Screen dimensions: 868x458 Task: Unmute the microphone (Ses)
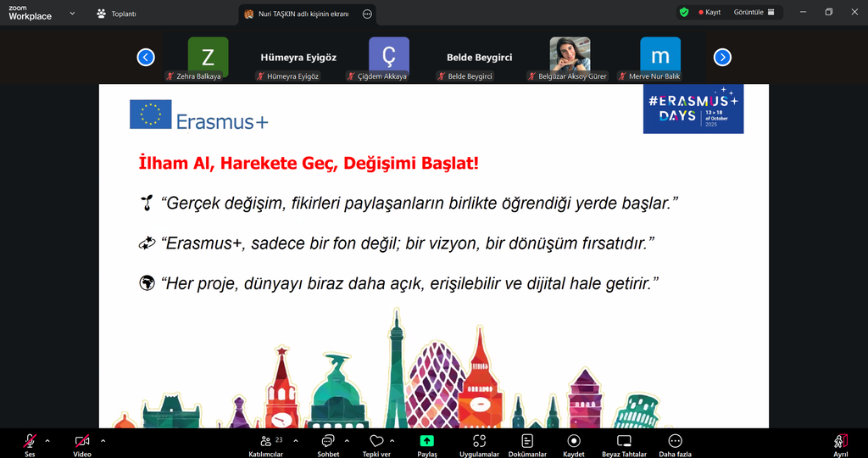click(x=30, y=442)
